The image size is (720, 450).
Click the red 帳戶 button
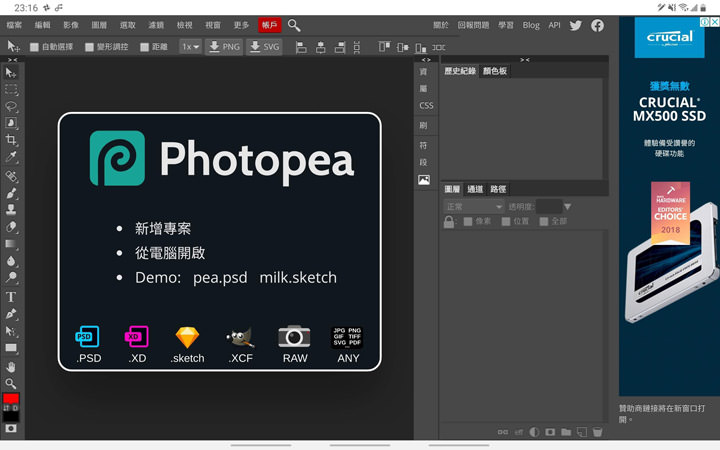270,25
